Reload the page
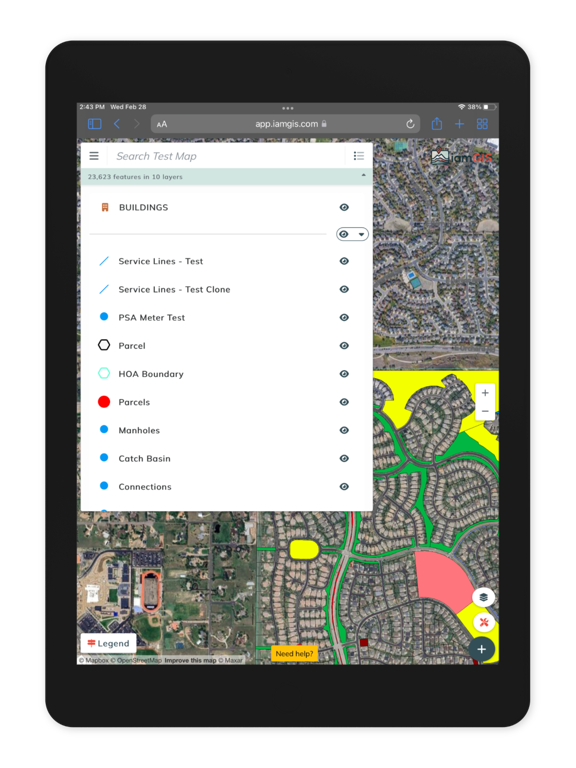This screenshot has width=576, height=768. 410,124
